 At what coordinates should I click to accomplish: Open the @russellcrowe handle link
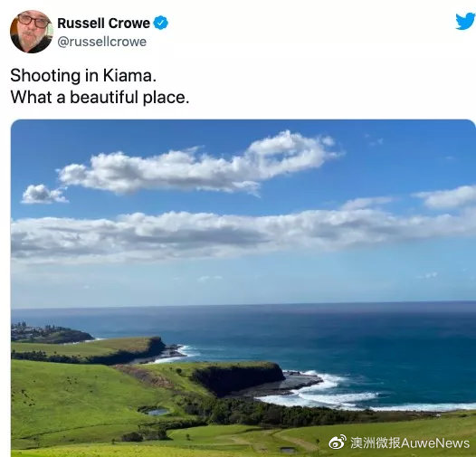tap(101, 42)
